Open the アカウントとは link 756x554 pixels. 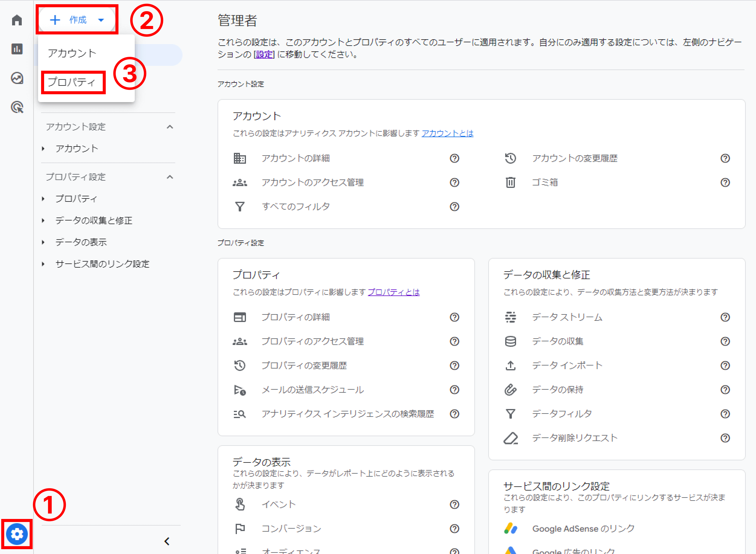[x=447, y=133]
